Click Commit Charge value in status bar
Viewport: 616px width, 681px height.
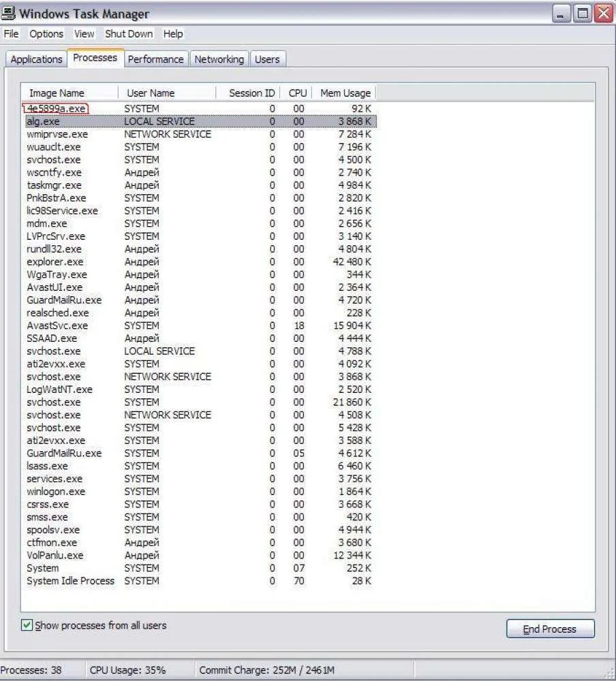[x=267, y=670]
